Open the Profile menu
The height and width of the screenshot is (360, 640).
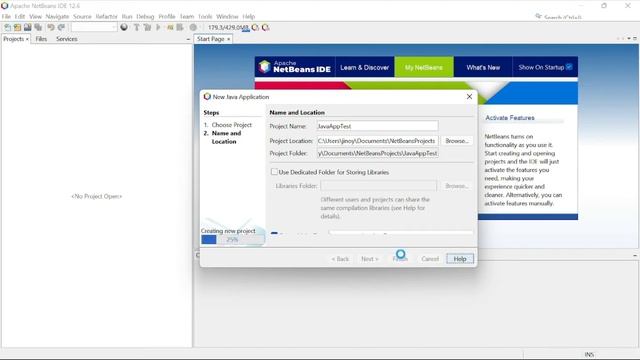tap(167, 16)
